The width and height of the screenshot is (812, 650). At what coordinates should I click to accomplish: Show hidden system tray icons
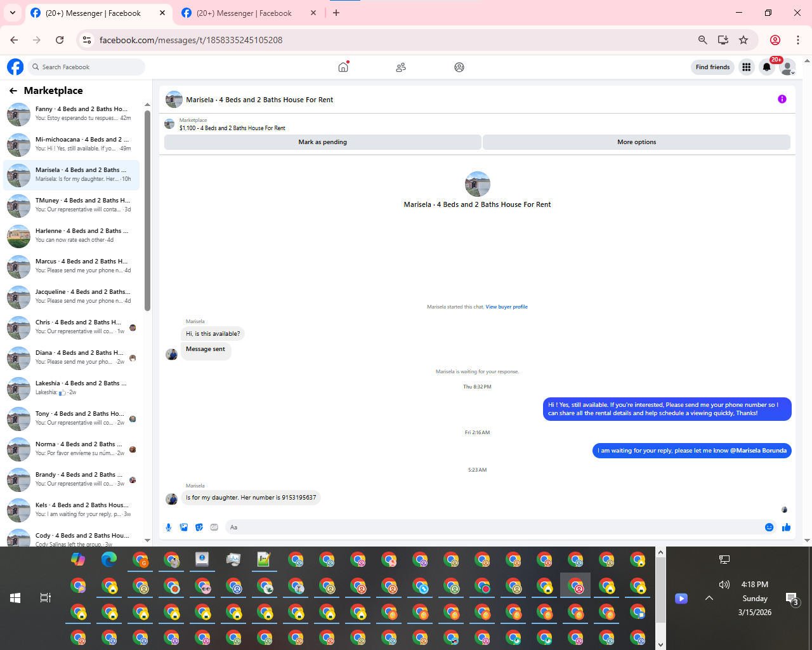709,598
